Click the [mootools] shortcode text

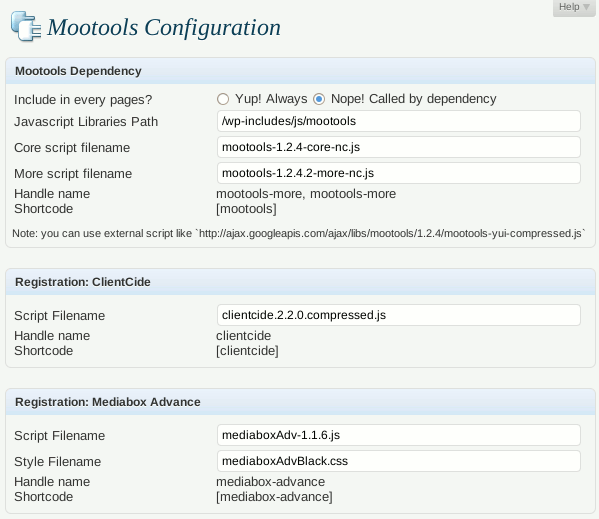tap(246, 209)
